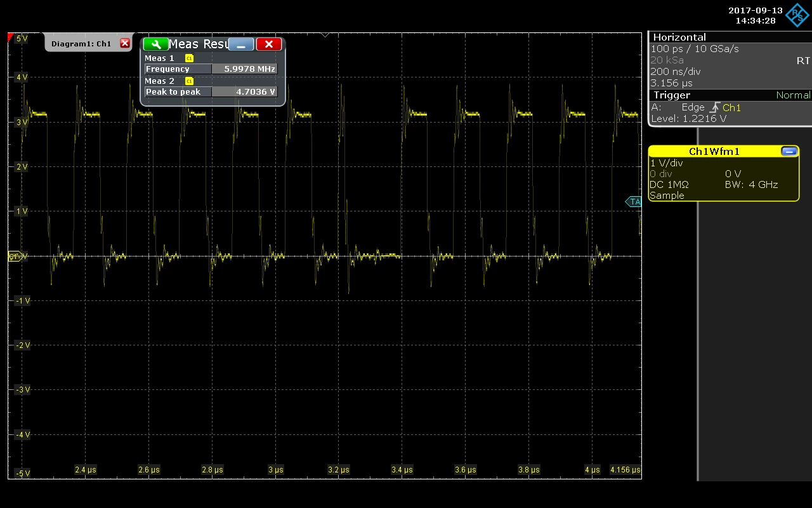Open the Horizontal settings header
Viewport: 812px width, 508px height.
[x=730, y=37]
